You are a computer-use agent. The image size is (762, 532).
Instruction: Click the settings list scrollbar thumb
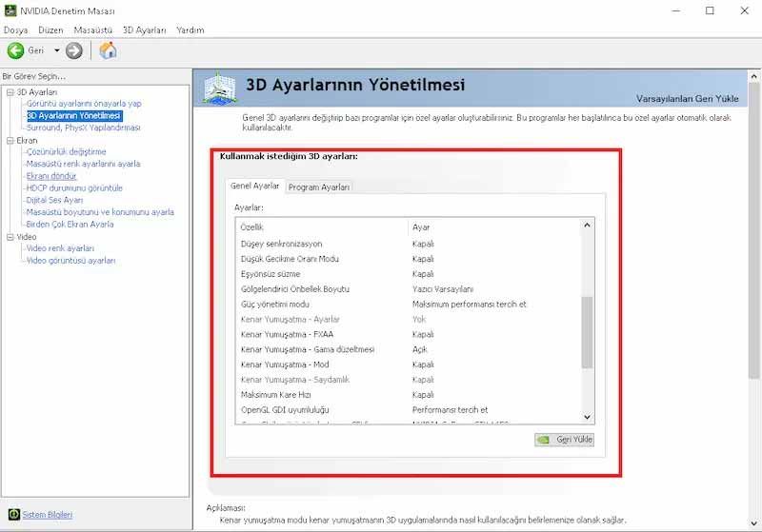587,332
